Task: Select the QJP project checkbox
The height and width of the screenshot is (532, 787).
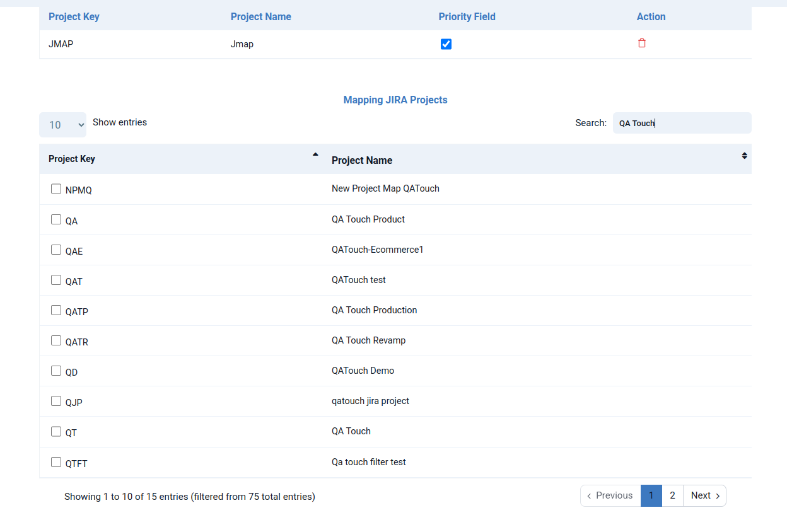Action: [x=56, y=402]
